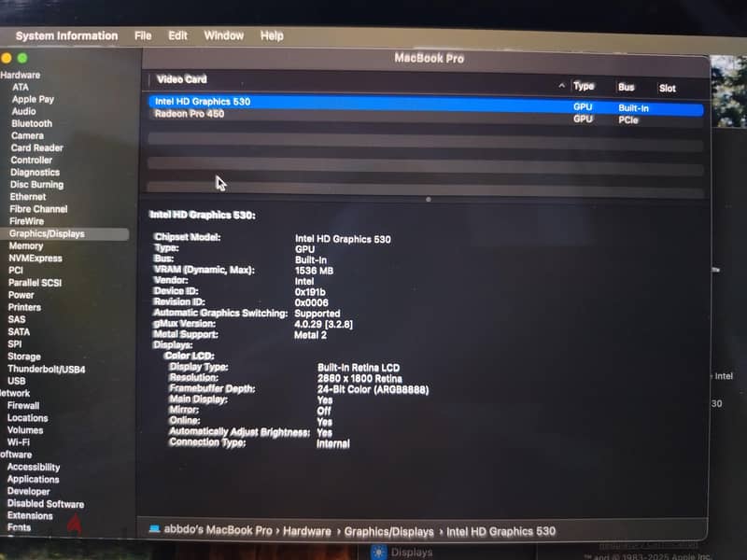747x560 pixels.
Task: Select SPI in the sidebar
Action: coord(15,343)
